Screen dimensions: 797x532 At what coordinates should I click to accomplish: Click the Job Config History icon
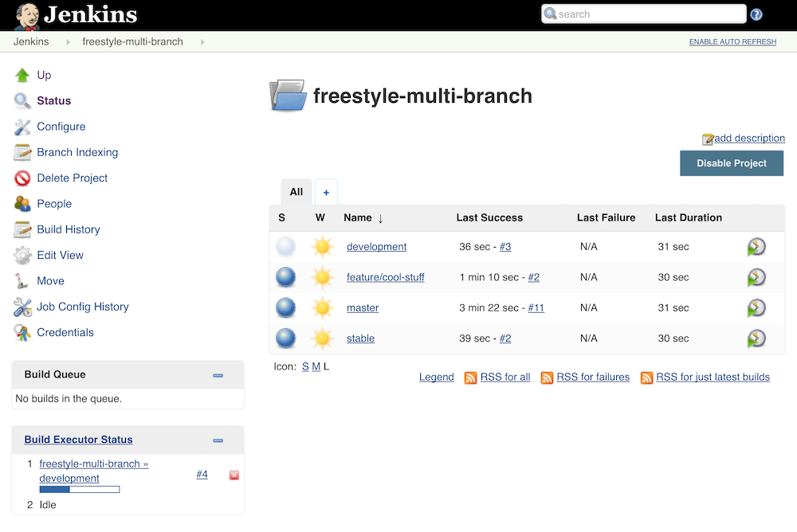pyautogui.click(x=22, y=307)
